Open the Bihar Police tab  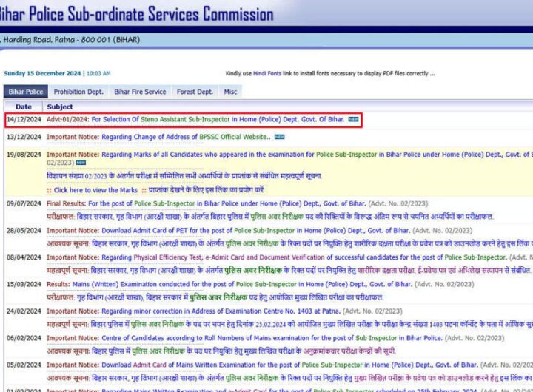(26, 92)
